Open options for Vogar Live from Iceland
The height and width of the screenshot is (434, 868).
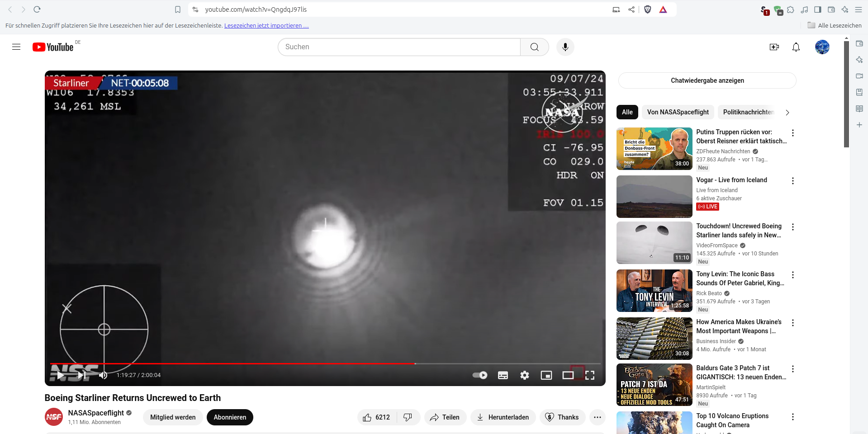(x=793, y=181)
